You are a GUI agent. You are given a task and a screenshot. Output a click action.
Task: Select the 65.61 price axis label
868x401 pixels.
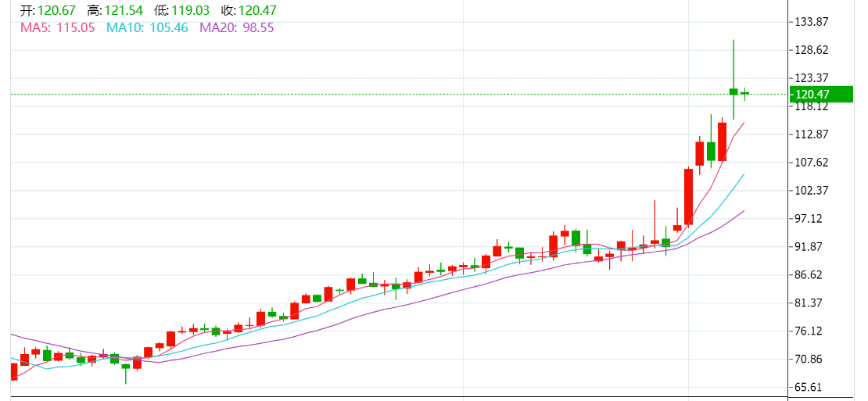coord(811,388)
